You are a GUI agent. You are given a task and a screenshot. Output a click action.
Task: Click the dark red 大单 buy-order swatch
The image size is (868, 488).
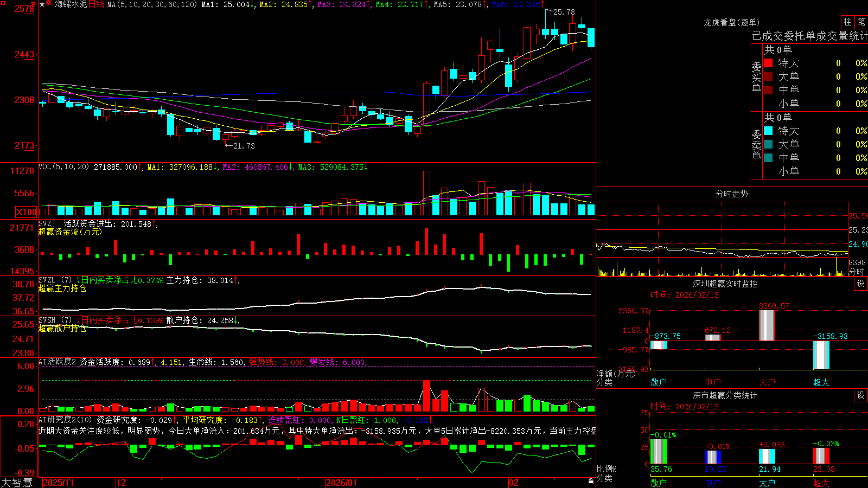pos(768,76)
